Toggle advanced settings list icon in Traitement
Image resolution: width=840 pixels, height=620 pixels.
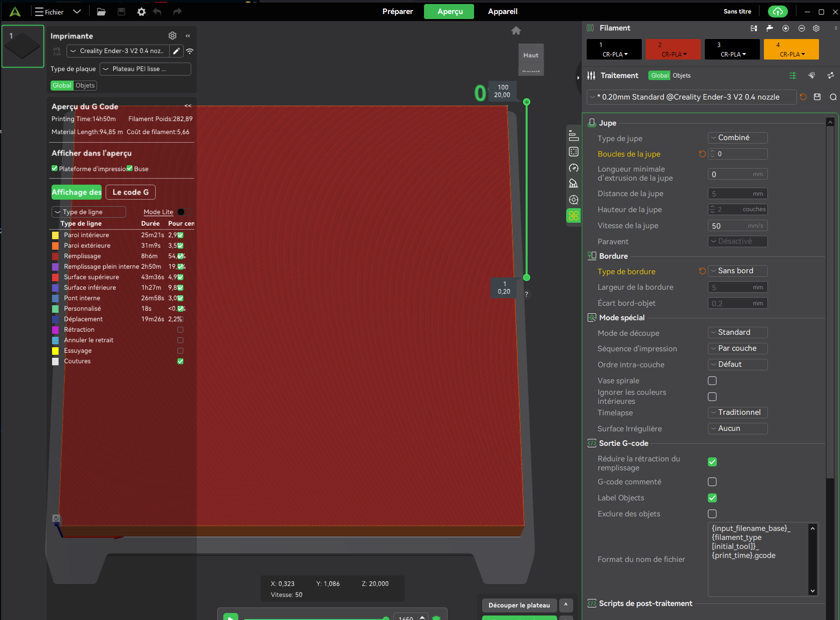point(793,76)
